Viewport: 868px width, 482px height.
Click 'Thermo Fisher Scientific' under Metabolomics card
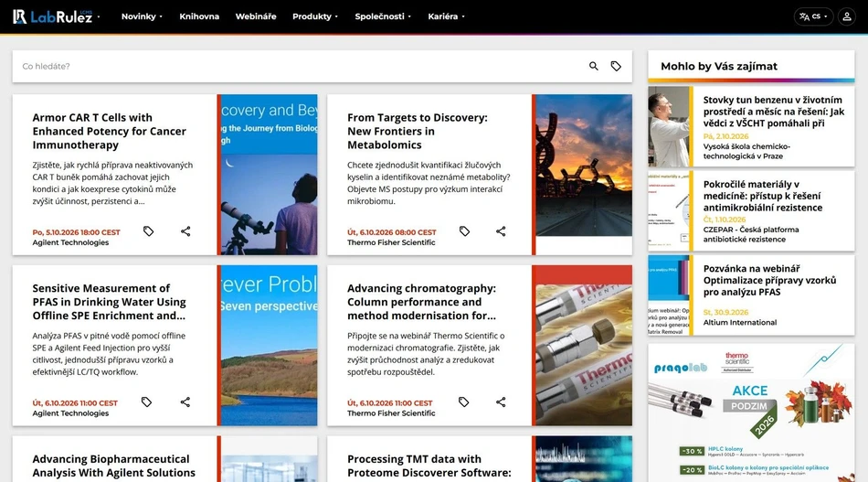click(391, 242)
